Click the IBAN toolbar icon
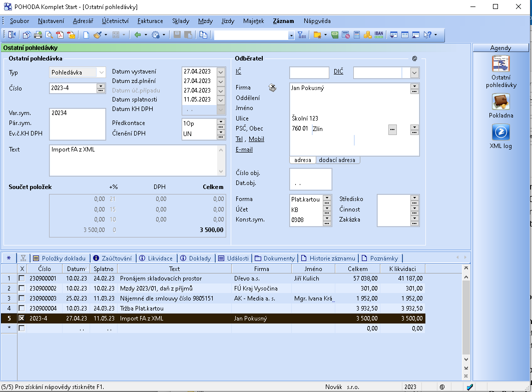This screenshot has height=392, width=532. pos(379,34)
